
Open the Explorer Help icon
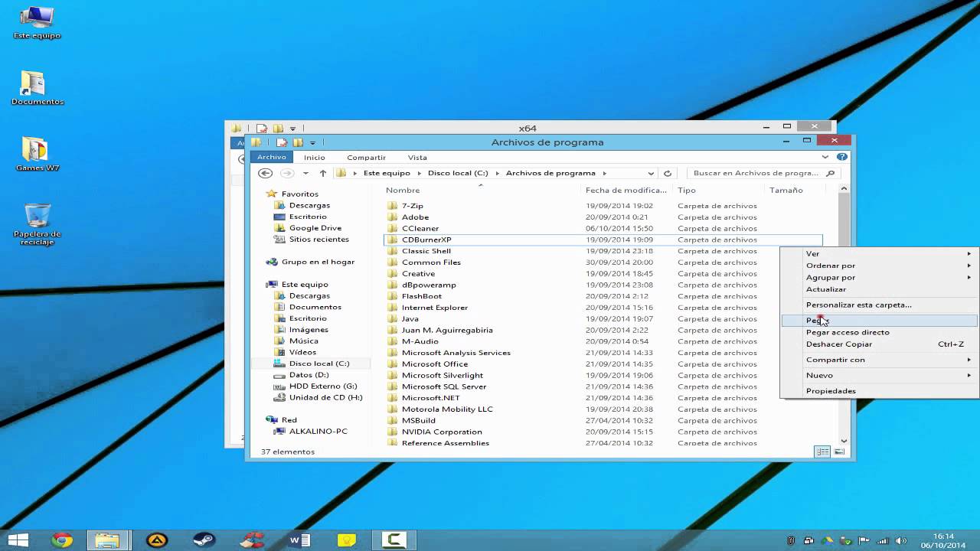(x=842, y=157)
